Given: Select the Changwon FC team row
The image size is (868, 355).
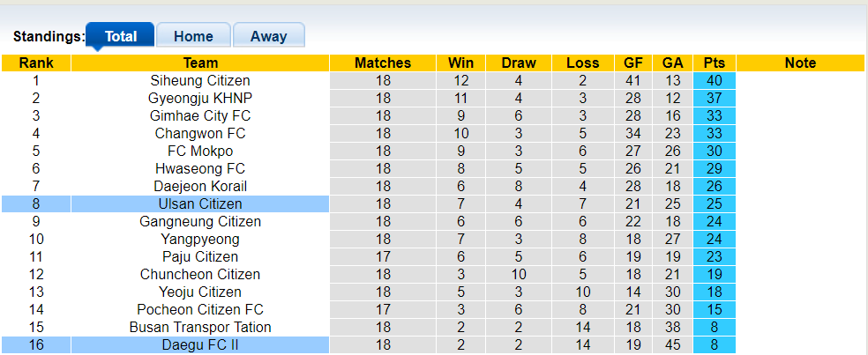Looking at the screenshot, I should click(200, 133).
